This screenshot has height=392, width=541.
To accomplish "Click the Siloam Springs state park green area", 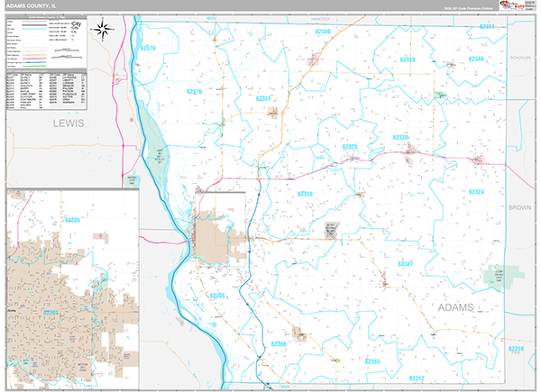I will click(x=502, y=278).
